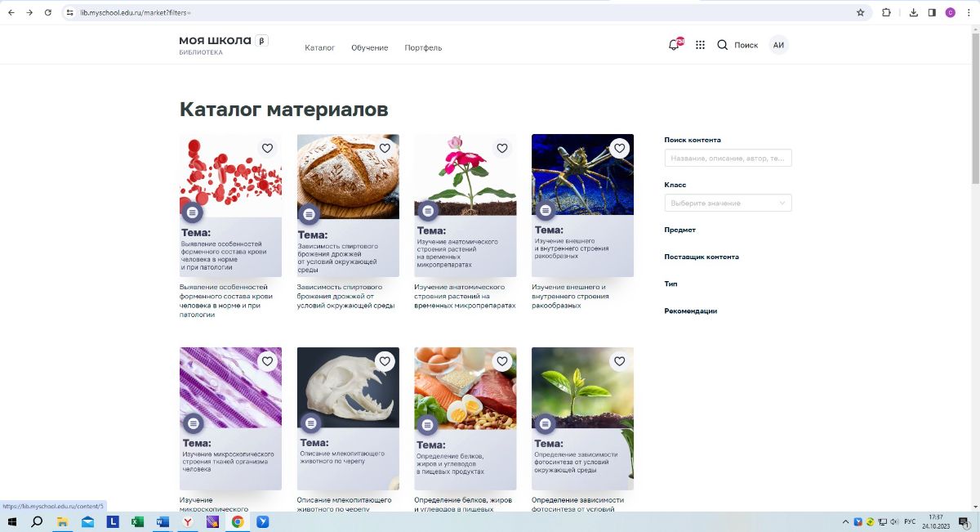Click the document type icon on seedling card

point(545,423)
